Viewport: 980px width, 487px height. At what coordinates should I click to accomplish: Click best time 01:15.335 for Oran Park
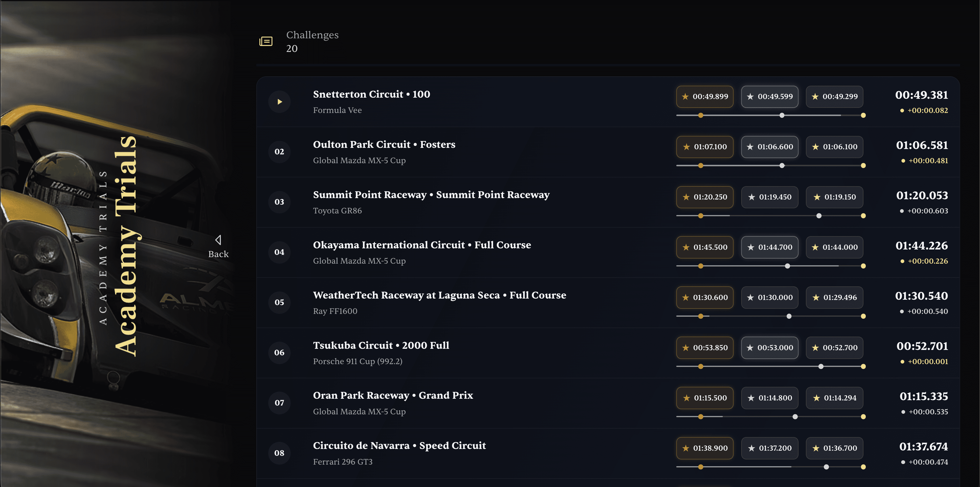pyautogui.click(x=923, y=397)
